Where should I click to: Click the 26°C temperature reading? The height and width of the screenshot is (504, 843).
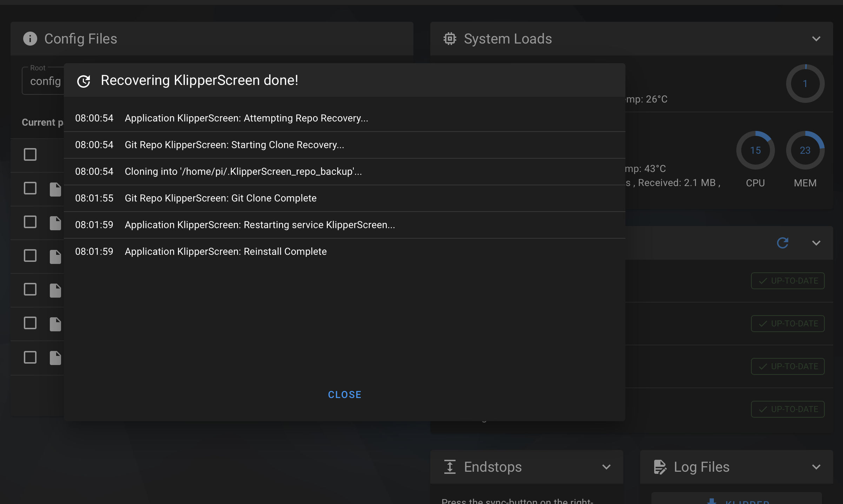click(x=657, y=99)
